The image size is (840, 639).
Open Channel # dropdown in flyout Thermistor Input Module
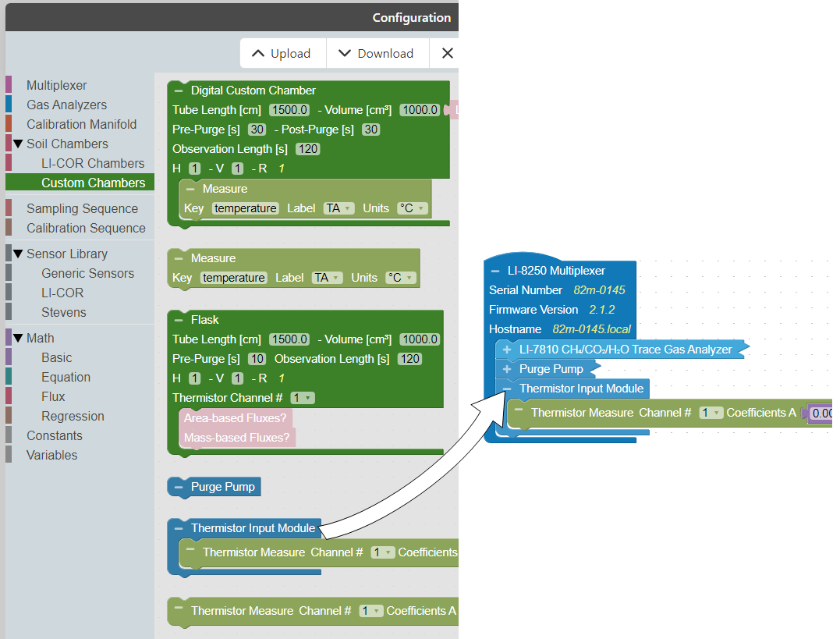point(382,552)
